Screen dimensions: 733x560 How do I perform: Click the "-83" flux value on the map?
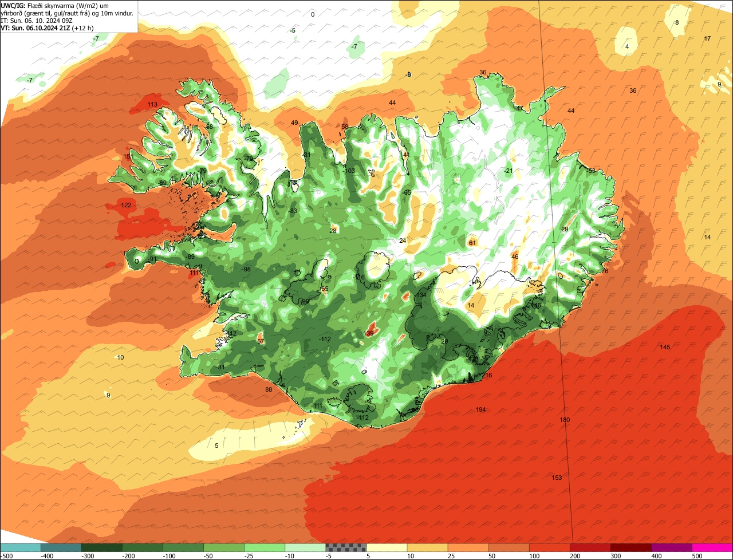tap(293, 211)
